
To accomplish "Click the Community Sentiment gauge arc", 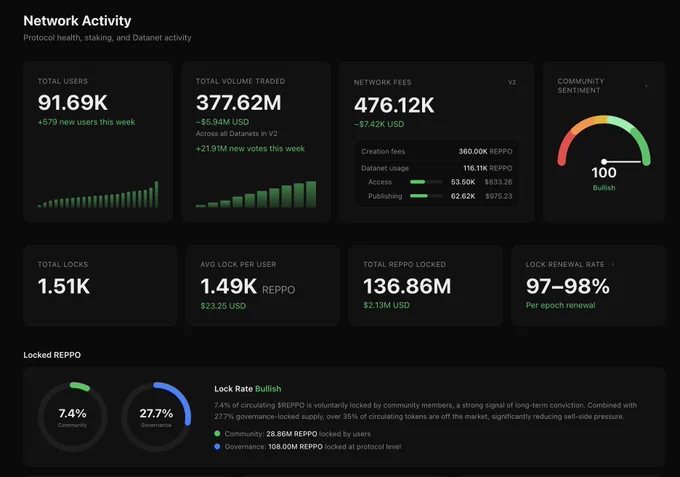I will (604, 140).
